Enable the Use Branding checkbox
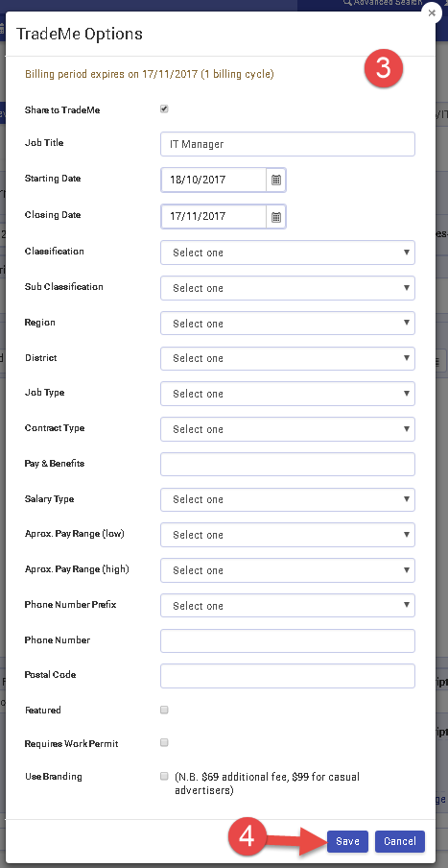The image size is (448, 868). [x=164, y=776]
